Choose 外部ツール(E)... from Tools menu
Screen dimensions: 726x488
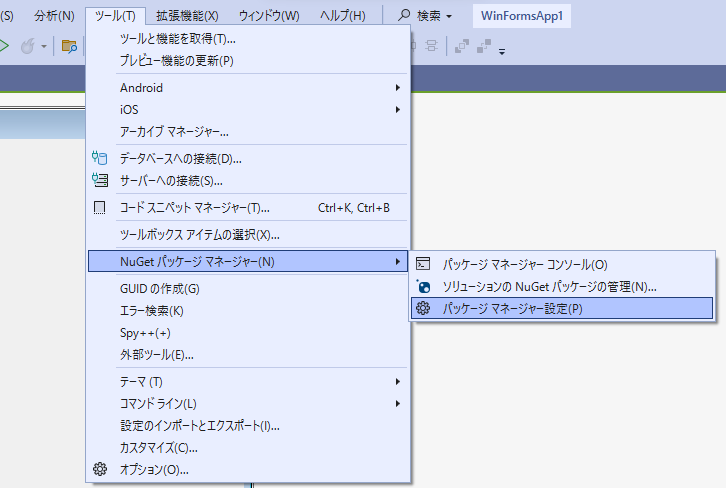pyautogui.click(x=157, y=355)
